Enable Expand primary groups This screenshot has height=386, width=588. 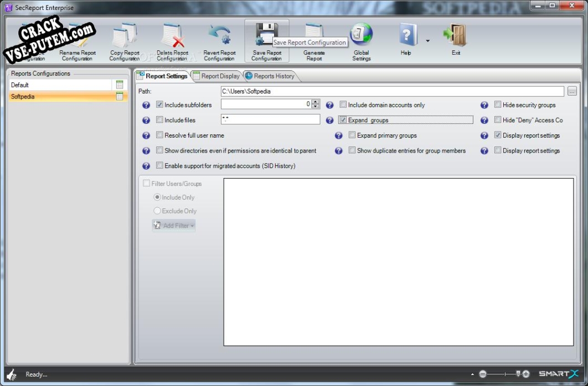pyautogui.click(x=352, y=135)
